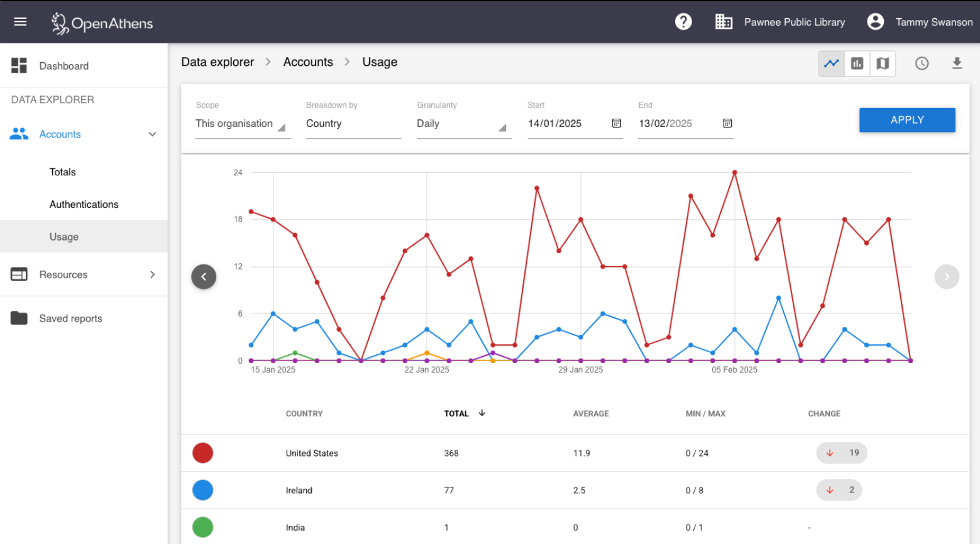Click the Apply button

[x=907, y=120]
